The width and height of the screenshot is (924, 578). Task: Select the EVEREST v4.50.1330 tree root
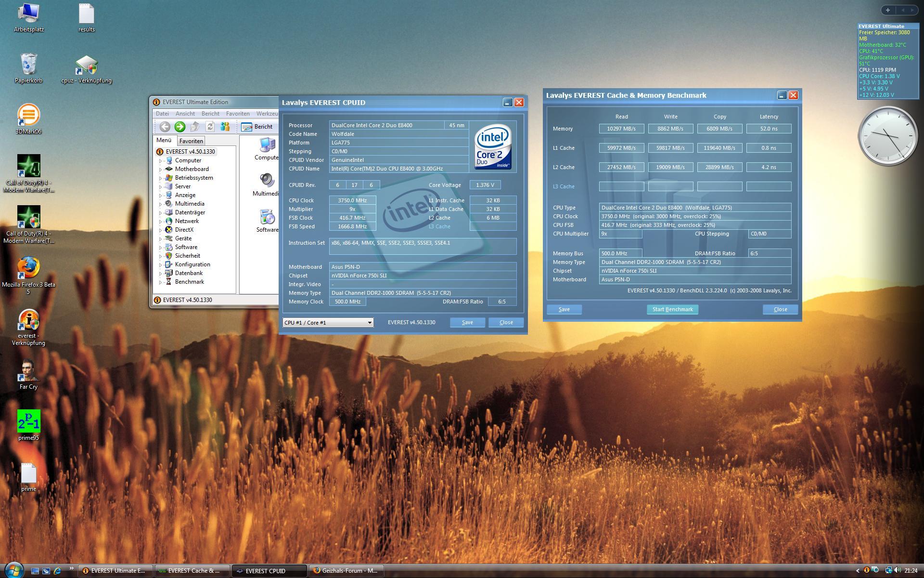(190, 152)
